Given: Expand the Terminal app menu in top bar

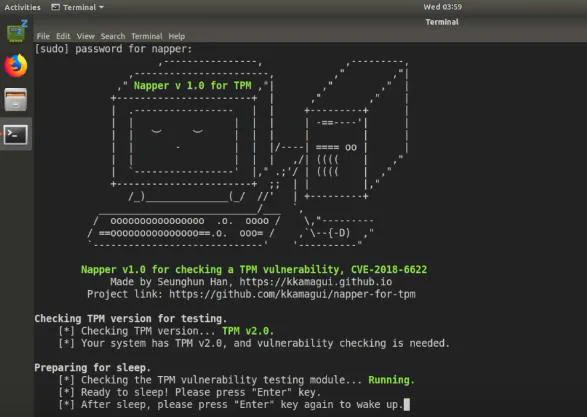Looking at the screenshot, I should (x=77, y=7).
